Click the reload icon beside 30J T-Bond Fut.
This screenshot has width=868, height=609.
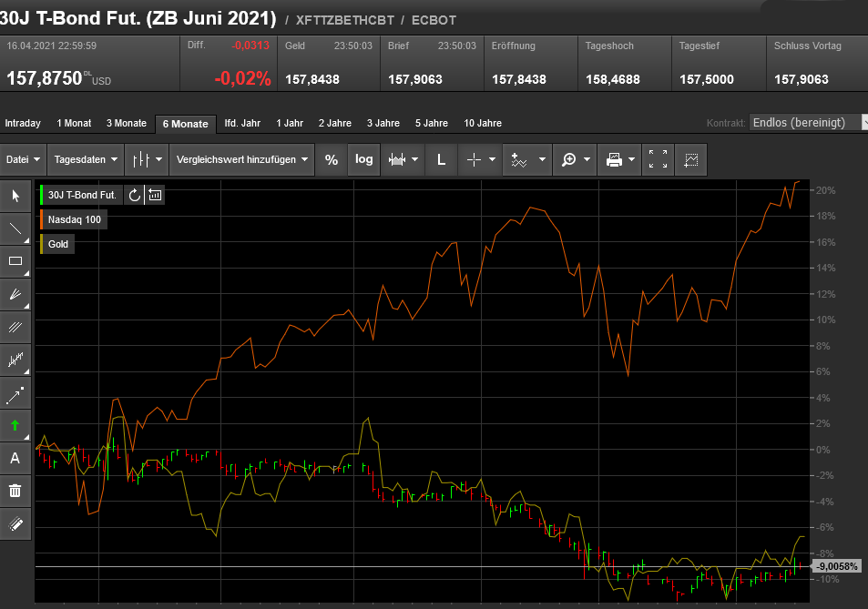135,194
